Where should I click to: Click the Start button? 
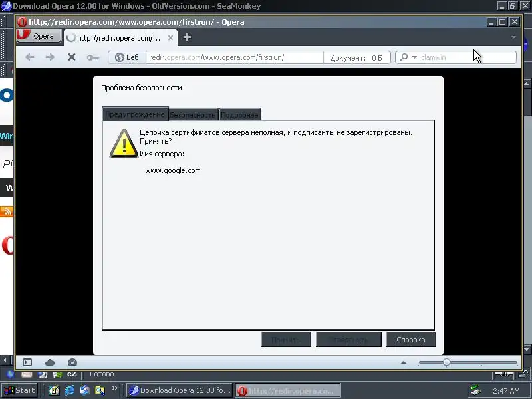(20, 390)
